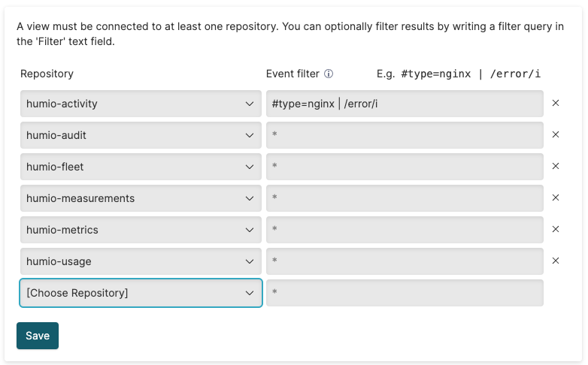Remove the humio-measurements repository row
588x365 pixels.
tap(556, 198)
